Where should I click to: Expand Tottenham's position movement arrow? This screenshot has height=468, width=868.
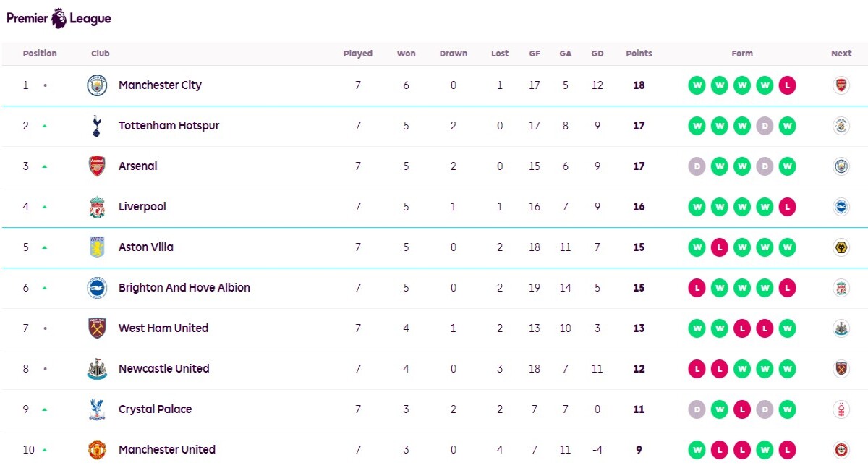(x=44, y=126)
